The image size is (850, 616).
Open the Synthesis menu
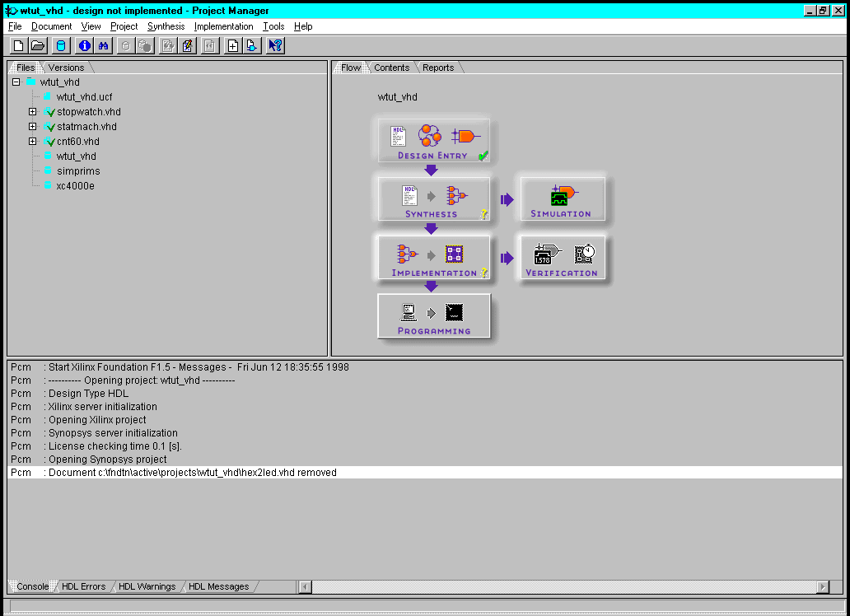[x=166, y=26]
